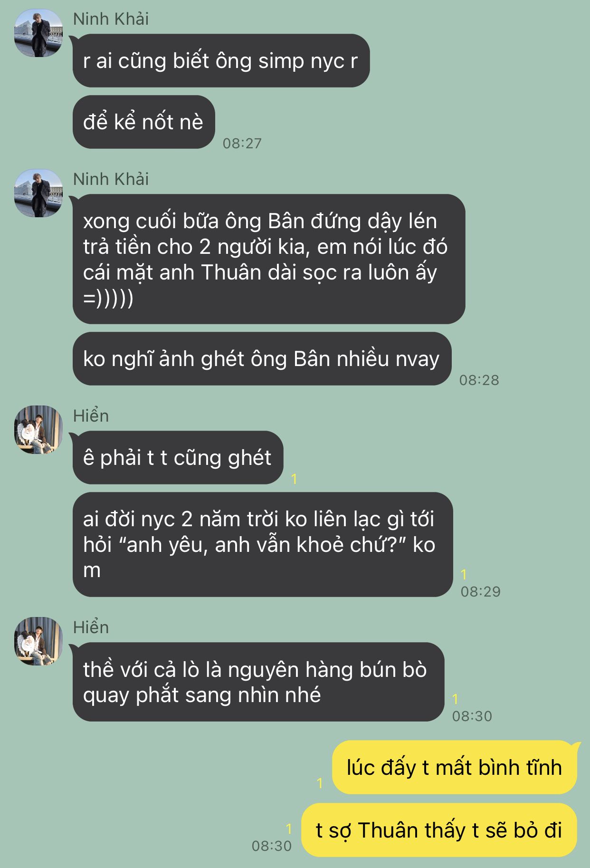The width and height of the screenshot is (590, 868).
Task: Tap Ninh Khải's avatar beside the 'xong cuối bữa' message
Action: pos(38,193)
